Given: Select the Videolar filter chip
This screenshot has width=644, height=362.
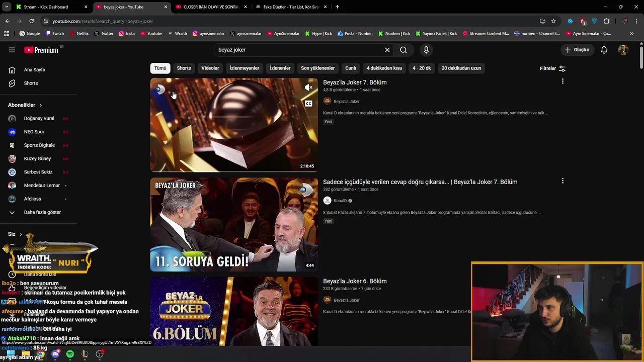Looking at the screenshot, I should coord(210,68).
